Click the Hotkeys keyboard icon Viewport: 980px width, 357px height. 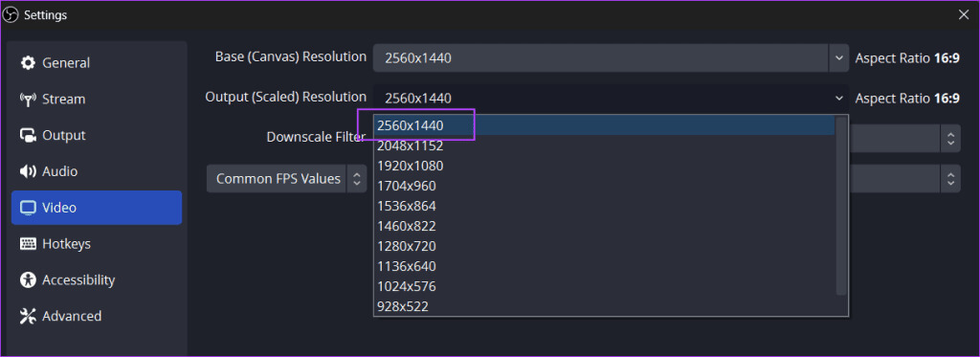[x=28, y=244]
